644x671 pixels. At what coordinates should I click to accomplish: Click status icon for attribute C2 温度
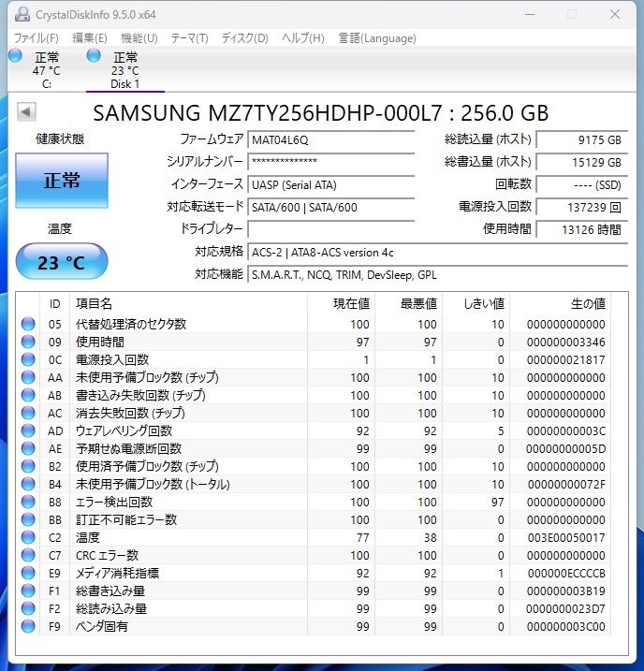(28, 537)
